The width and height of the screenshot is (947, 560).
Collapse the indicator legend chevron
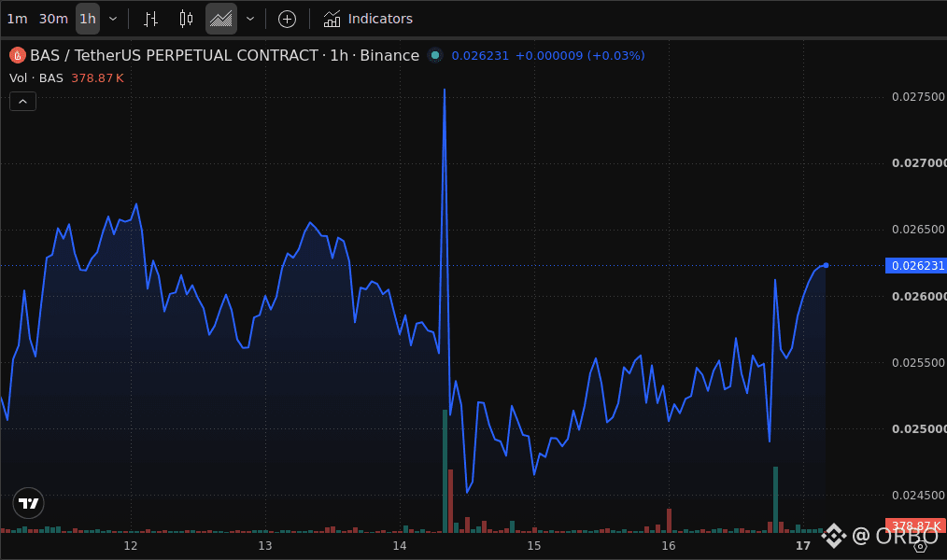coord(23,102)
